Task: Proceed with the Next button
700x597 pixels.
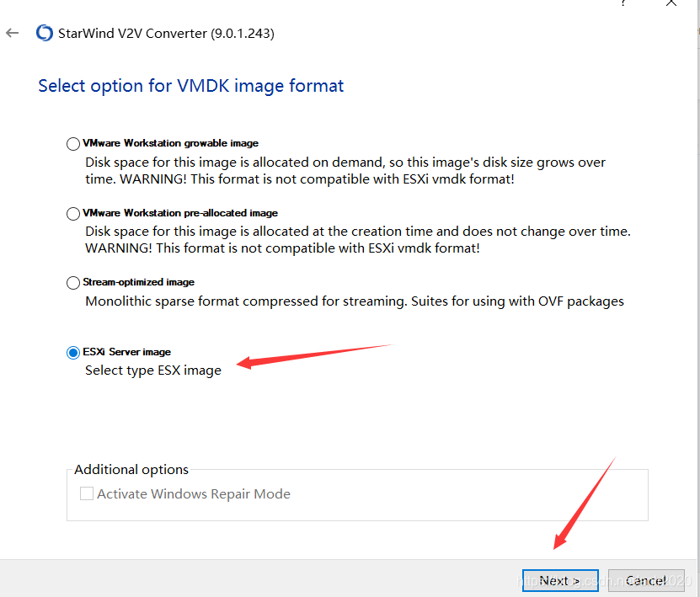Action: tap(560, 580)
